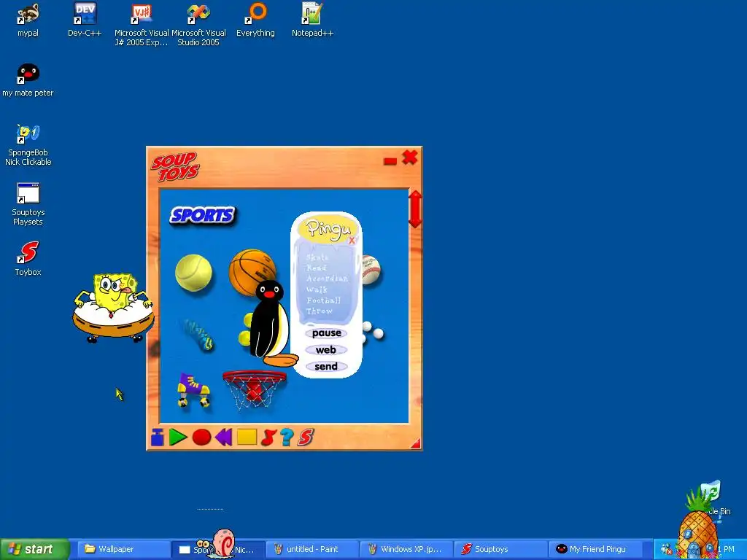Switch to Windows XP.jp... Paint taskbar item
The width and height of the screenshot is (747, 560).
(x=406, y=549)
